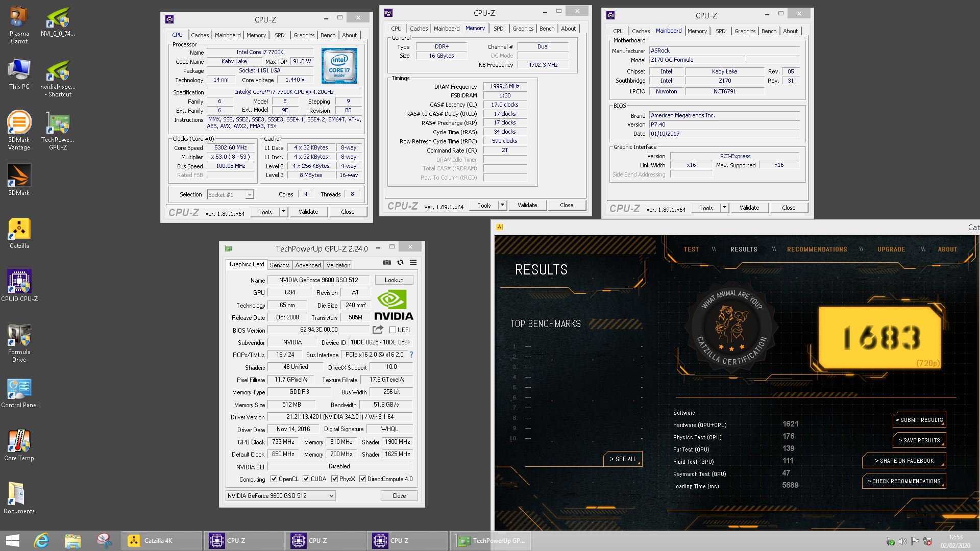This screenshot has width=980, height=551.
Task: Toggle the DirectCompute 4.0 checkbox
Action: (362, 479)
